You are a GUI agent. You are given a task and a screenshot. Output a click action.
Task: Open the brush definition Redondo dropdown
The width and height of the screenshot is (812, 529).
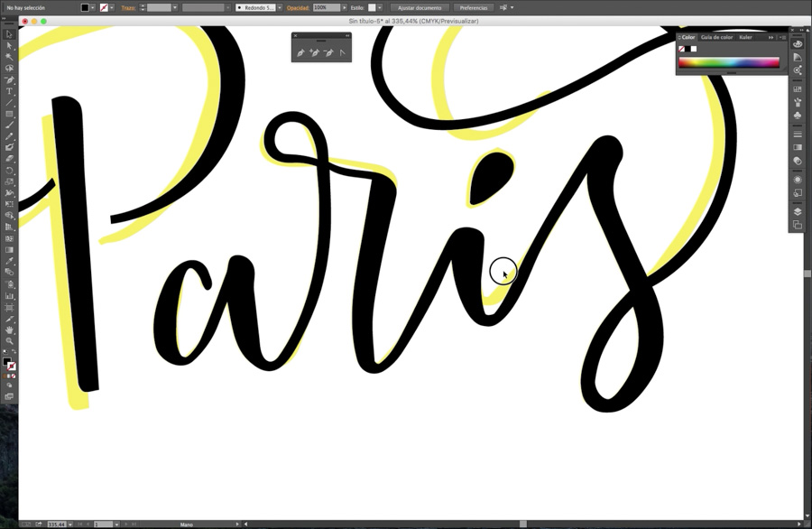click(x=279, y=7)
